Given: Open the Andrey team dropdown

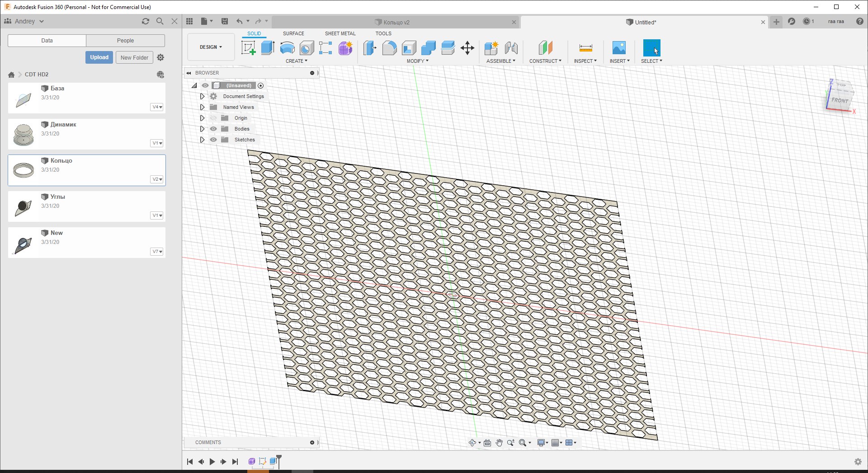Looking at the screenshot, I should coord(24,21).
